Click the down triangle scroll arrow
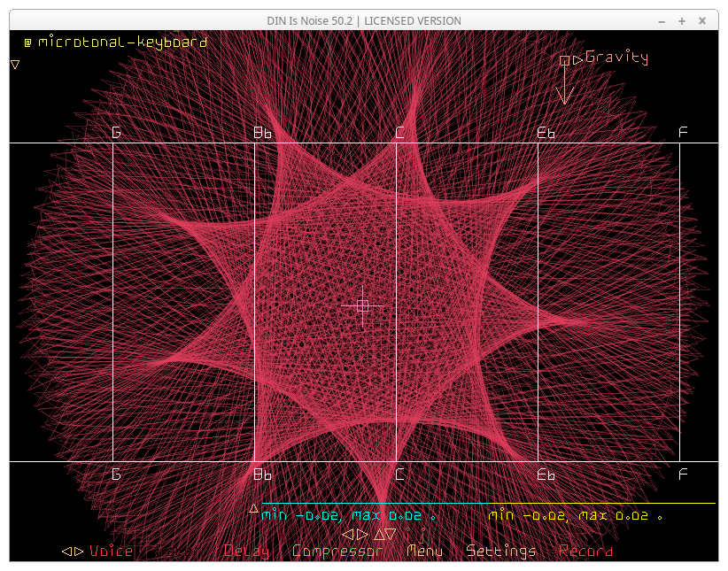 click(391, 535)
